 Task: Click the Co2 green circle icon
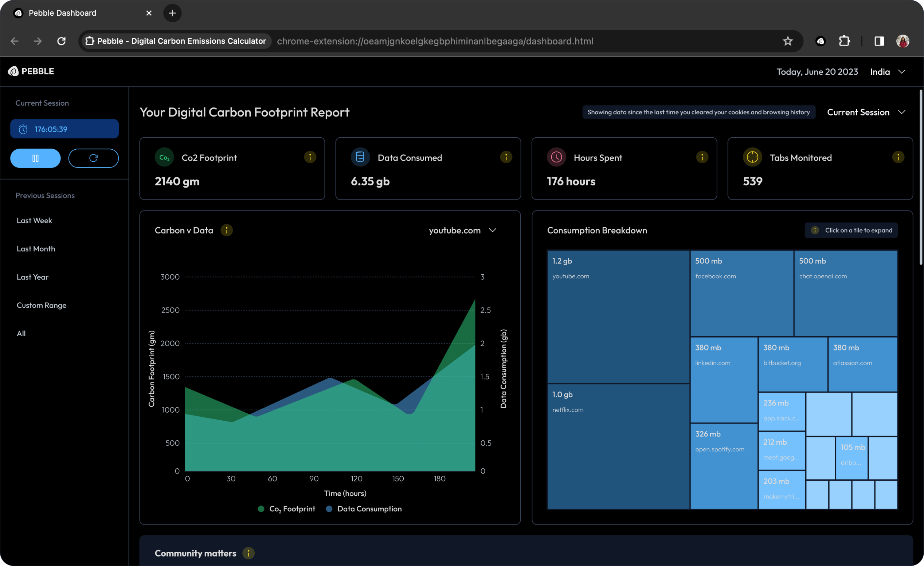[x=164, y=157]
